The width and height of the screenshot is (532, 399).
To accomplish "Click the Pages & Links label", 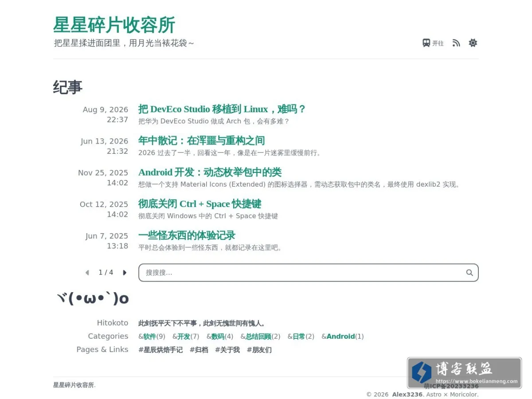I will tap(102, 349).
